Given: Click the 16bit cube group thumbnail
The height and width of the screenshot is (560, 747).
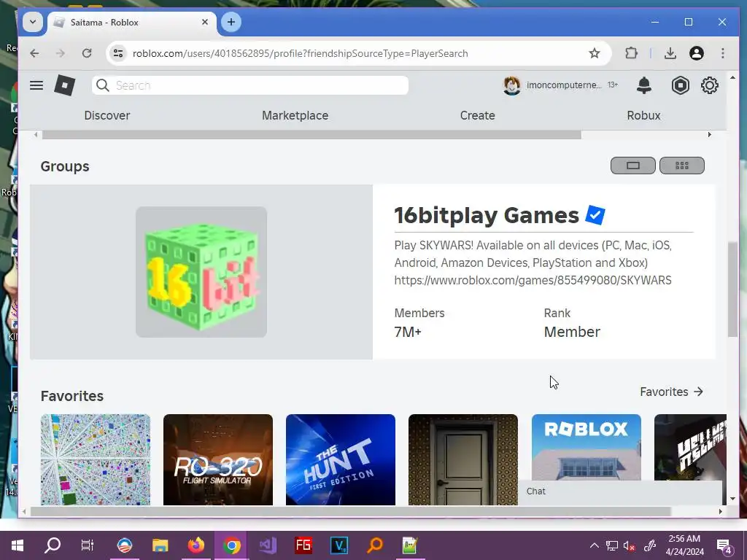Looking at the screenshot, I should point(201,272).
